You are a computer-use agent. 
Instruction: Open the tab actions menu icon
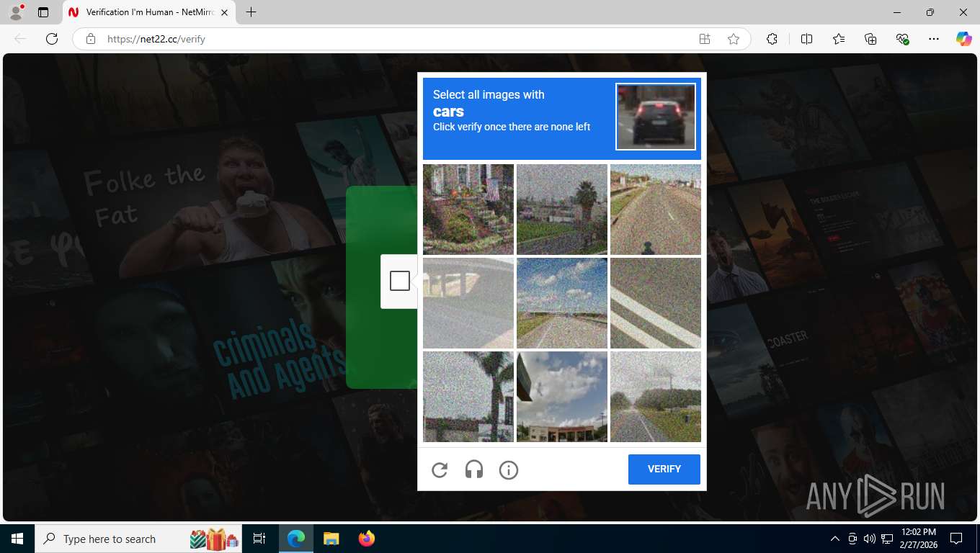43,12
